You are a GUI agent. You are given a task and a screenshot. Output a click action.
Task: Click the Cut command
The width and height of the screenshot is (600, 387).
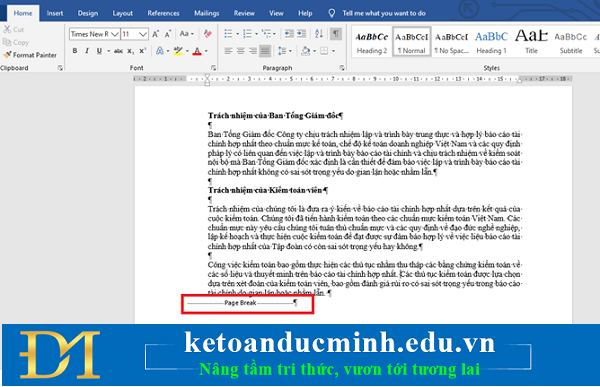pyautogui.click(x=14, y=29)
